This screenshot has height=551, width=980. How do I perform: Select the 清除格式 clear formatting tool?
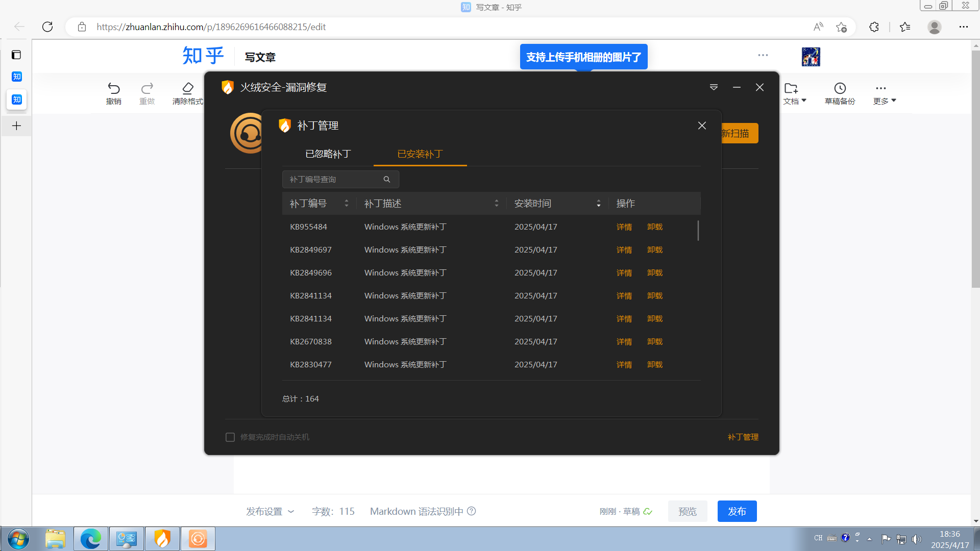click(187, 93)
